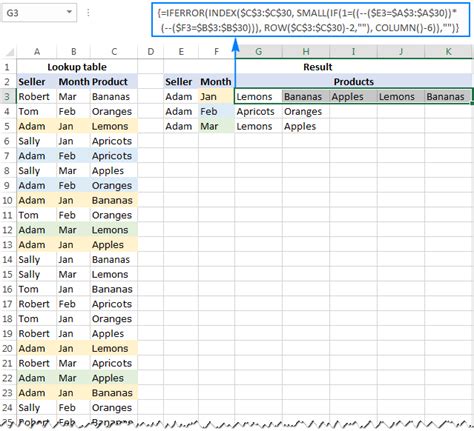This screenshot has height=431, width=474.
Task: Select column G header
Action: [x=258, y=52]
